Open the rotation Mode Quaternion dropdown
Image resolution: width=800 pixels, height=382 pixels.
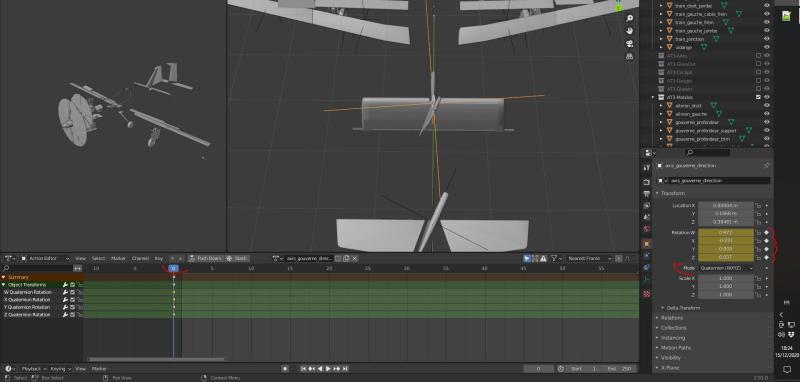tap(727, 268)
